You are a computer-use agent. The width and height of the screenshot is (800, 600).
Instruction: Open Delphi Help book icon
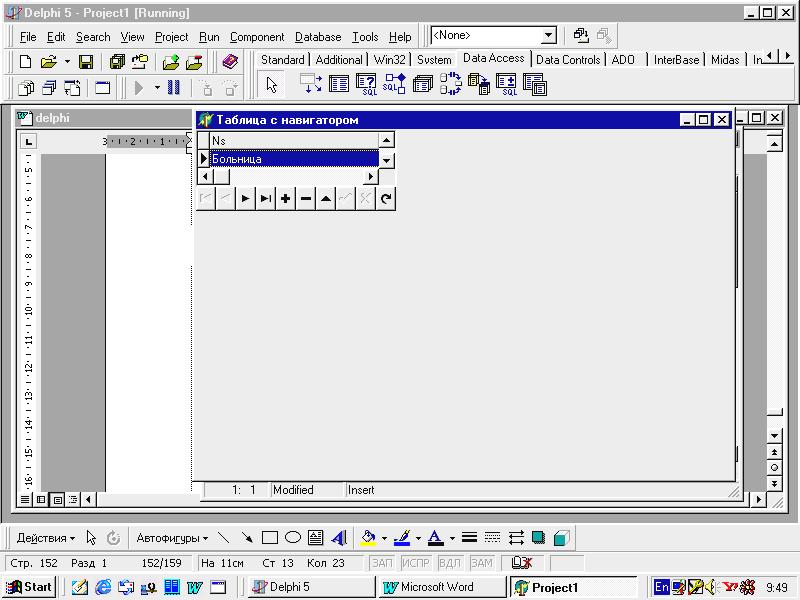(230, 62)
